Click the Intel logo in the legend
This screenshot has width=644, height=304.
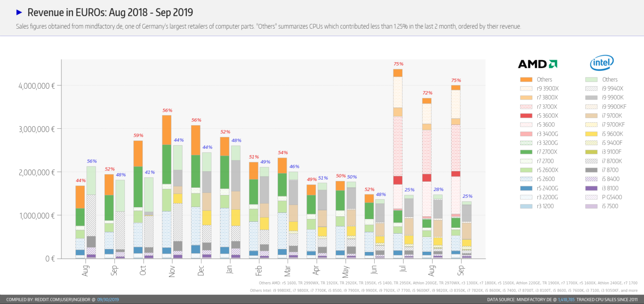602,63
